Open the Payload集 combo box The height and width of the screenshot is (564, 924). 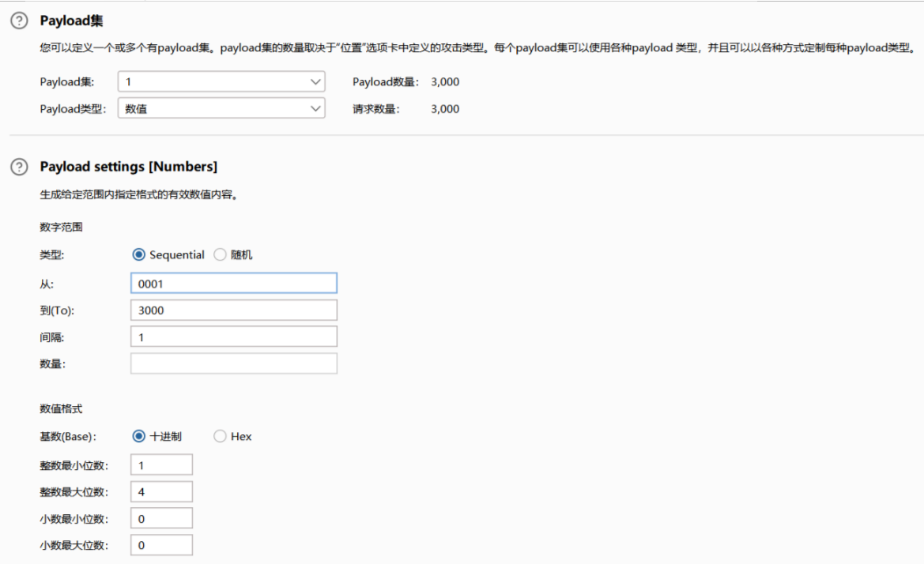(x=221, y=81)
